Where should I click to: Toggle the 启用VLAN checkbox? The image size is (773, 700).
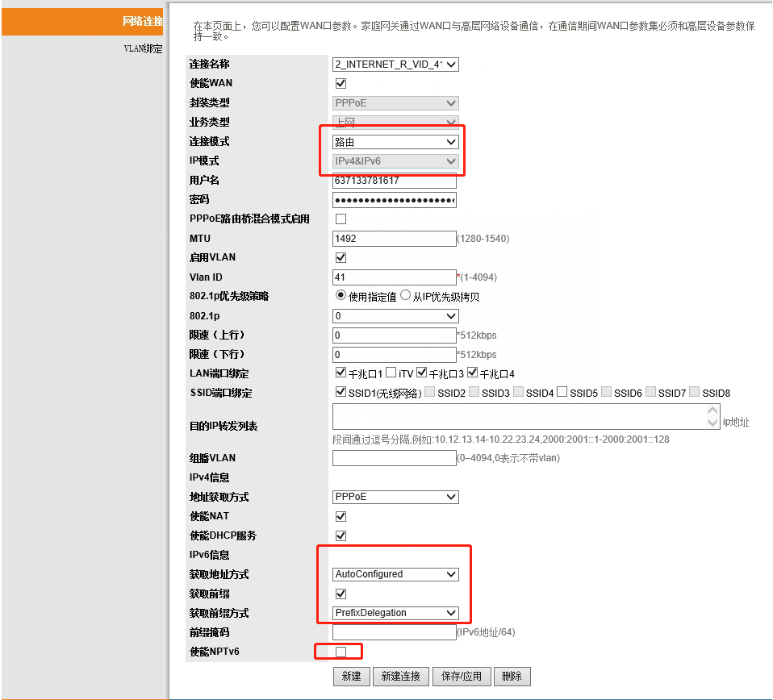341,257
